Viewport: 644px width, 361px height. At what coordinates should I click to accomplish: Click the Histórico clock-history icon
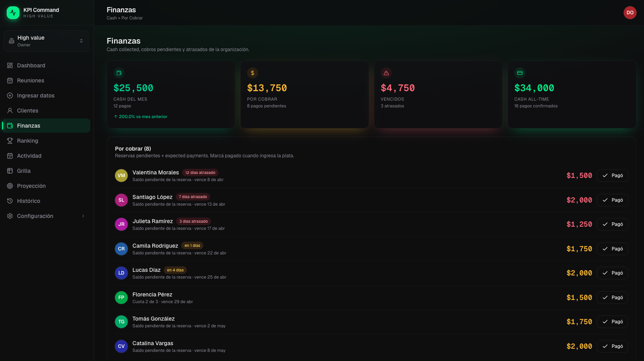[10, 201]
